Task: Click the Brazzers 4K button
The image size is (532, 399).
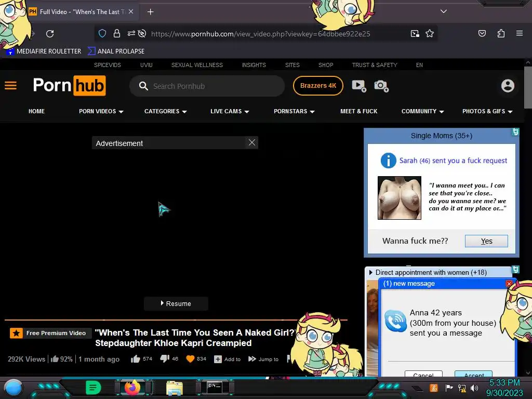Action: (x=318, y=86)
